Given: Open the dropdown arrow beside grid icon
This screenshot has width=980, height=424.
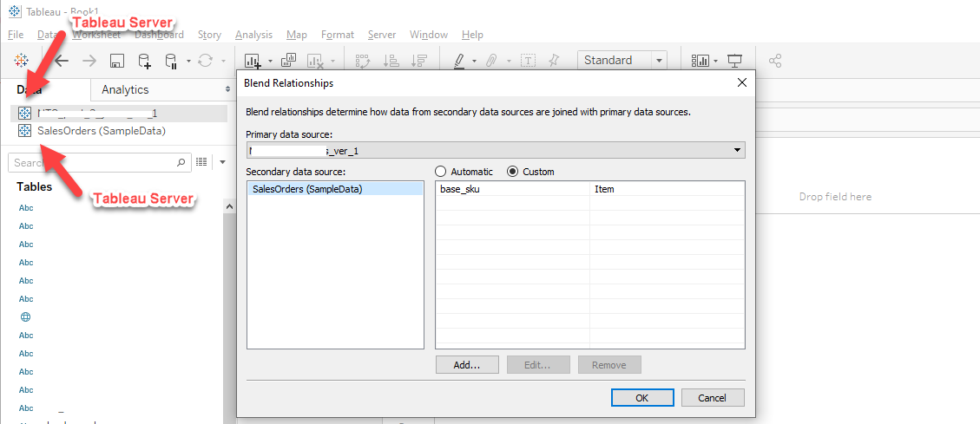Looking at the screenshot, I should 222,163.
